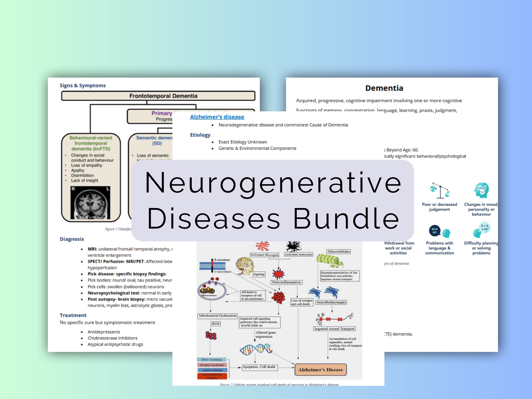Select the 'DNA Oxidation' colored swatch
The width and height of the screenshot is (532, 399).
(211, 360)
